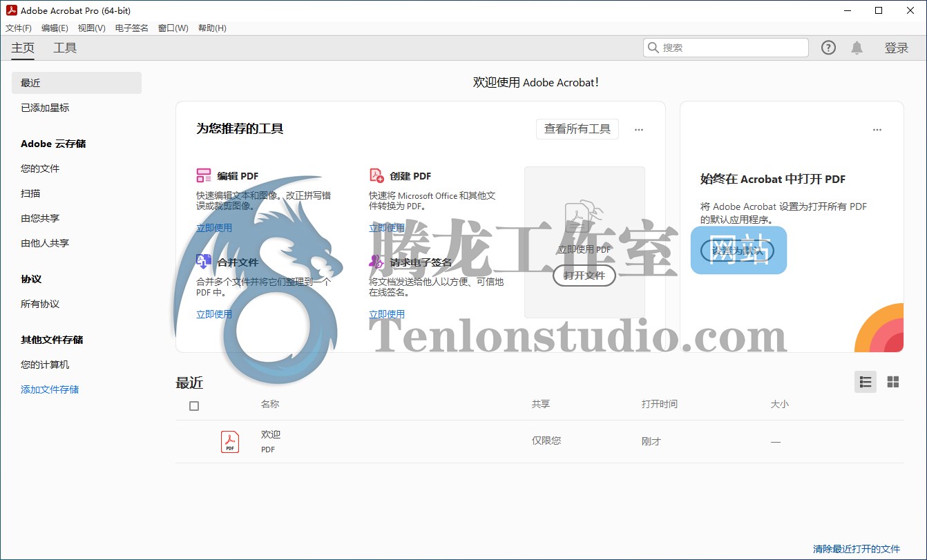Click the 刚才 opened-time cell
This screenshot has width=927, height=560.
pos(651,441)
